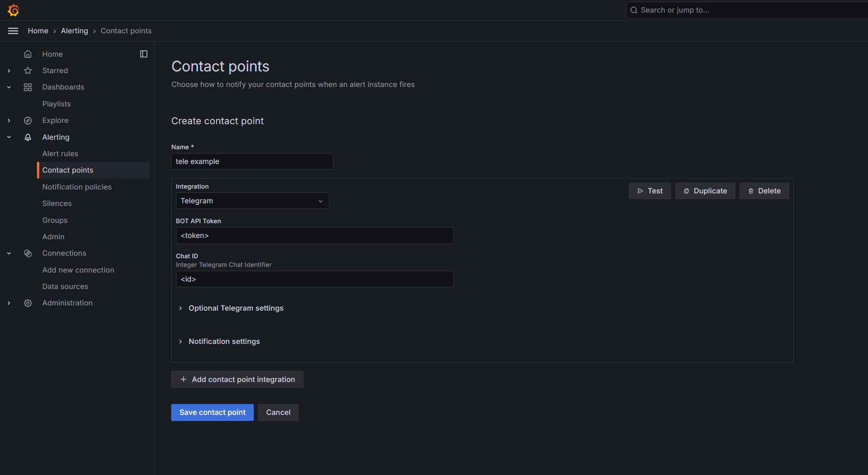The width and height of the screenshot is (868, 475).
Task: Open Notification policies in sidebar
Action: pos(77,187)
